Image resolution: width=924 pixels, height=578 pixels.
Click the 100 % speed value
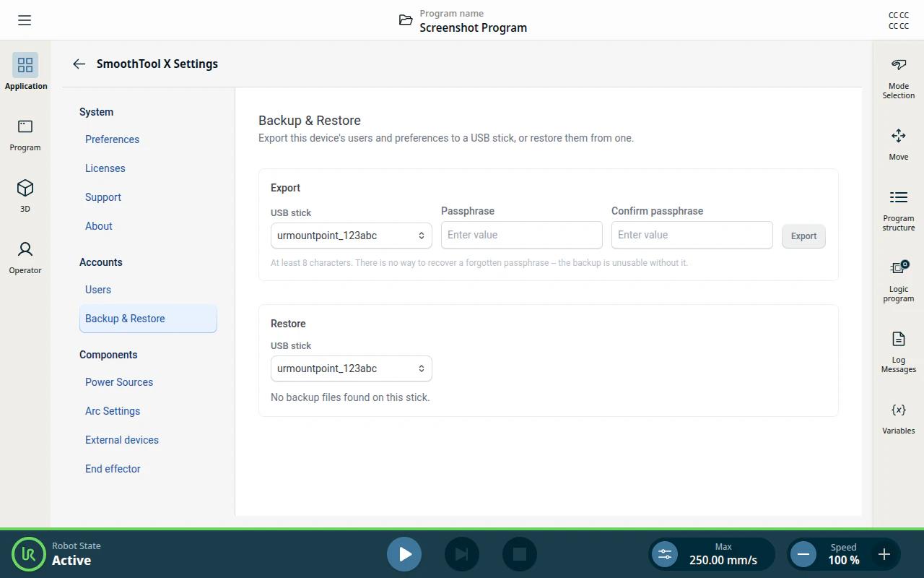point(844,560)
